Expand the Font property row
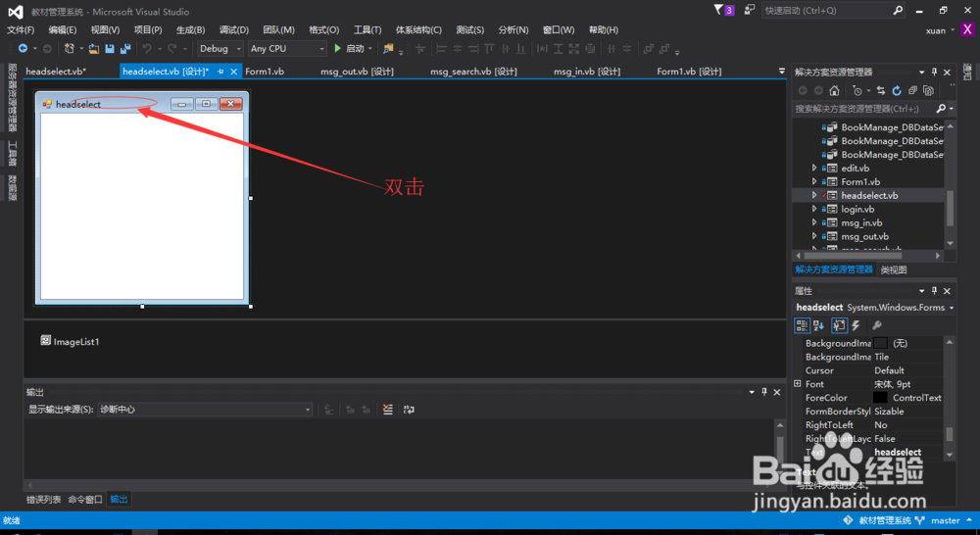The height and width of the screenshot is (535, 980). click(x=798, y=384)
